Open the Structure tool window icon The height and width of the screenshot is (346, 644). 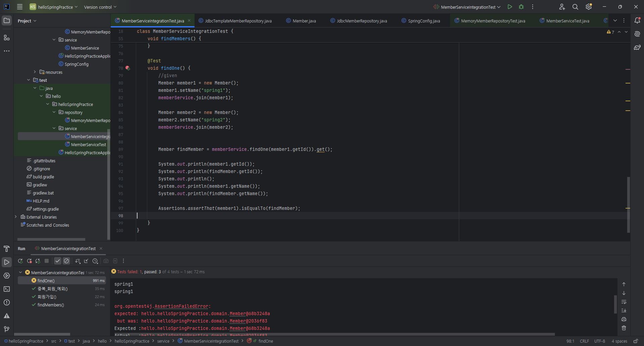tap(7, 38)
